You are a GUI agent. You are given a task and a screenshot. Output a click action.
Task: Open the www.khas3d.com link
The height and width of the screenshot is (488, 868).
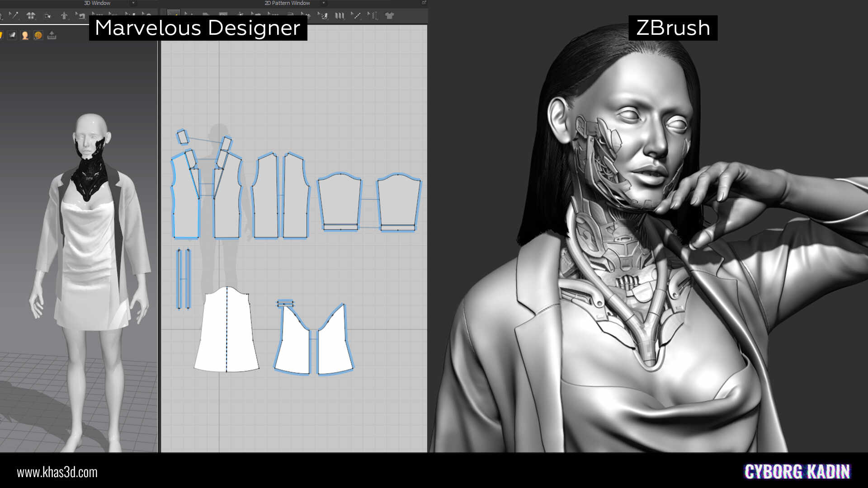(57, 472)
